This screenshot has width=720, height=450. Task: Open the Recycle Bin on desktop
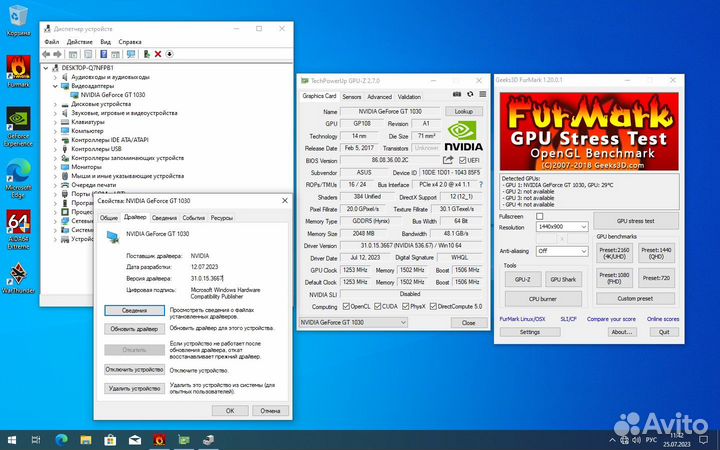[x=18, y=21]
